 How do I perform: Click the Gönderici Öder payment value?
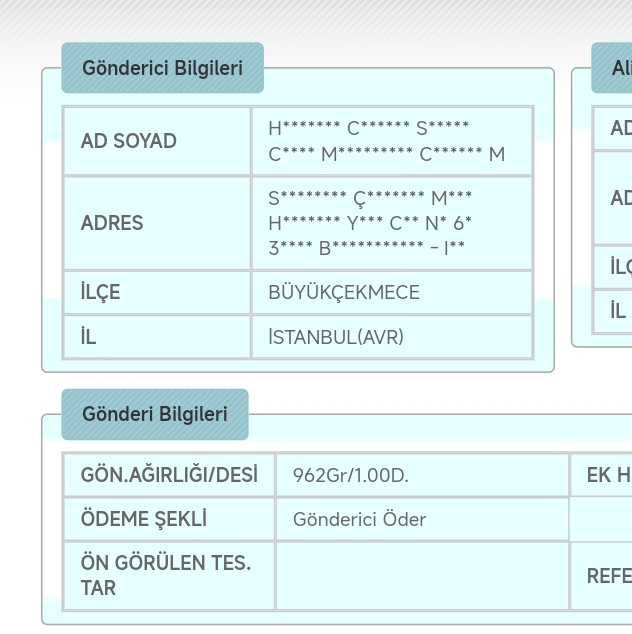(x=359, y=519)
